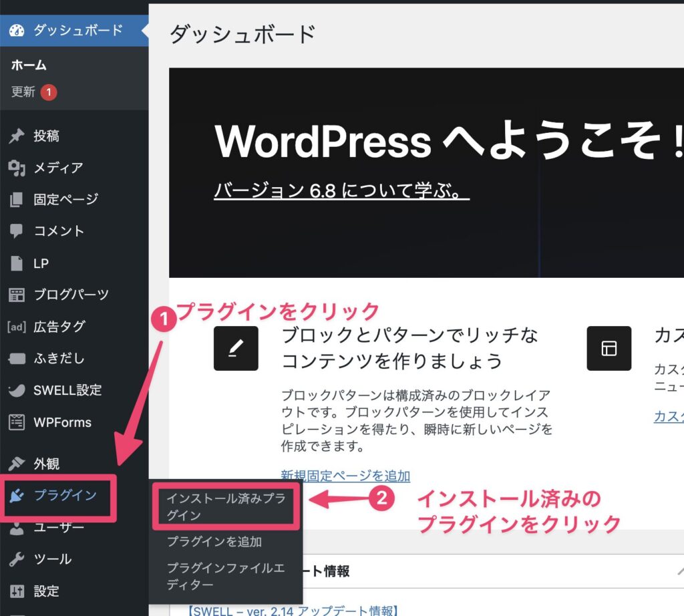The image size is (684, 616).
Task: Click the pushpin icon beside 投稿
Action: 17,136
